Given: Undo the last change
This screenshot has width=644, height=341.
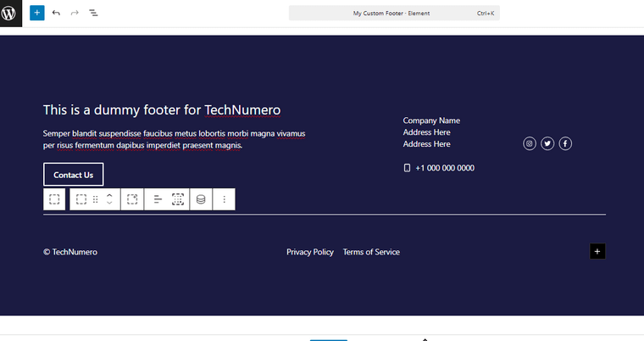Looking at the screenshot, I should coord(56,13).
